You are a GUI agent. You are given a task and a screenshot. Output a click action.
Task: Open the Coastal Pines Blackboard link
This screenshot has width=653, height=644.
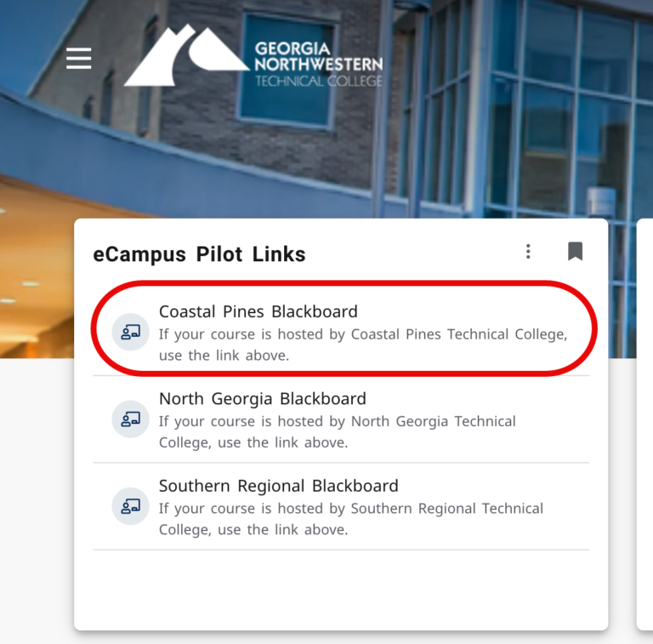(258, 311)
